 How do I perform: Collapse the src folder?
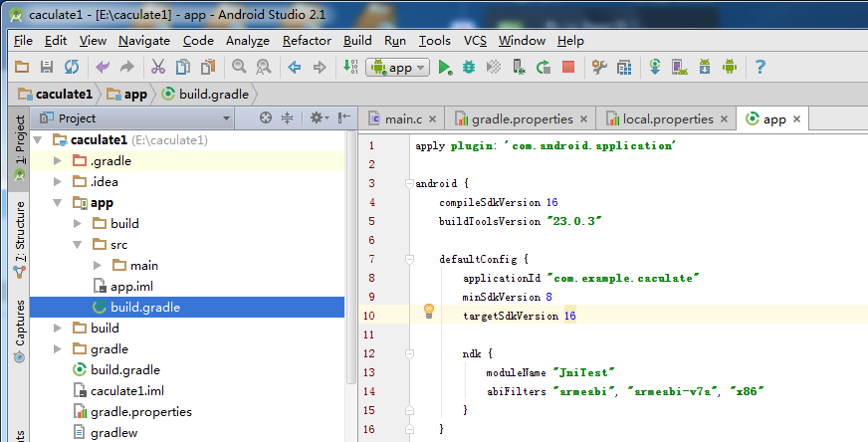coord(78,244)
